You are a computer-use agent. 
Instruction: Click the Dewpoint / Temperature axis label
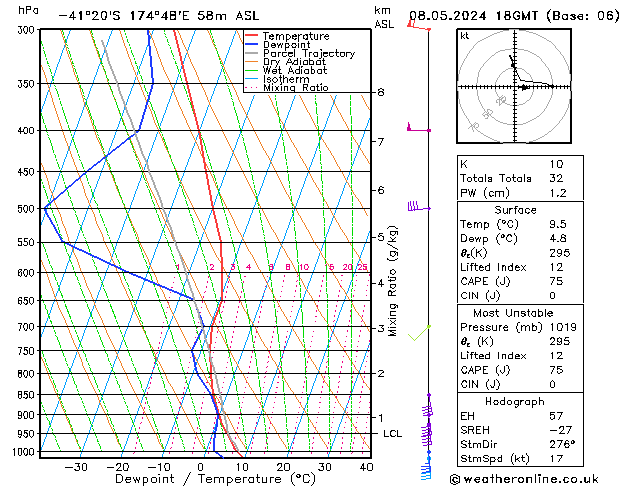pyautogui.click(x=215, y=479)
